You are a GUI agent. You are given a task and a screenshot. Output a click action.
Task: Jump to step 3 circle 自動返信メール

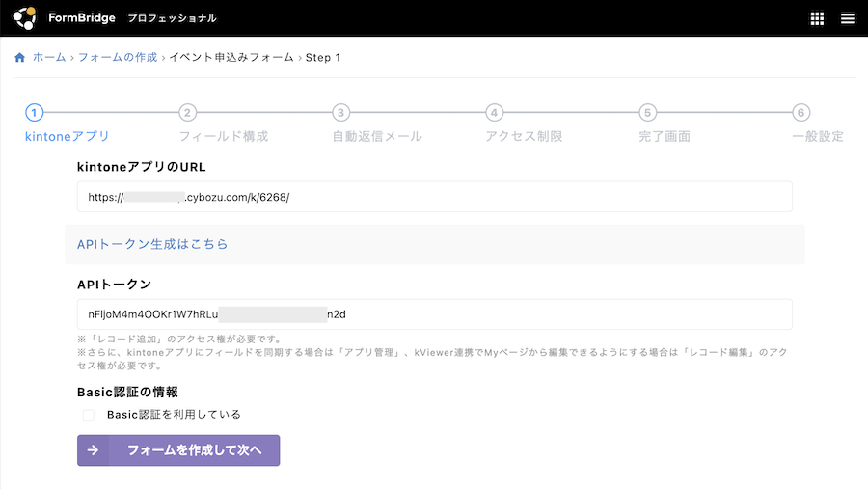point(340,113)
